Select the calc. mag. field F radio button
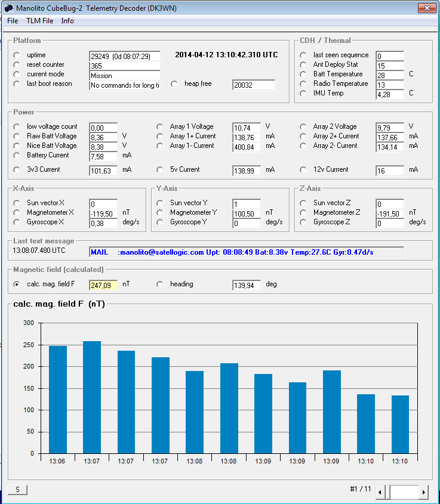 (x=17, y=285)
